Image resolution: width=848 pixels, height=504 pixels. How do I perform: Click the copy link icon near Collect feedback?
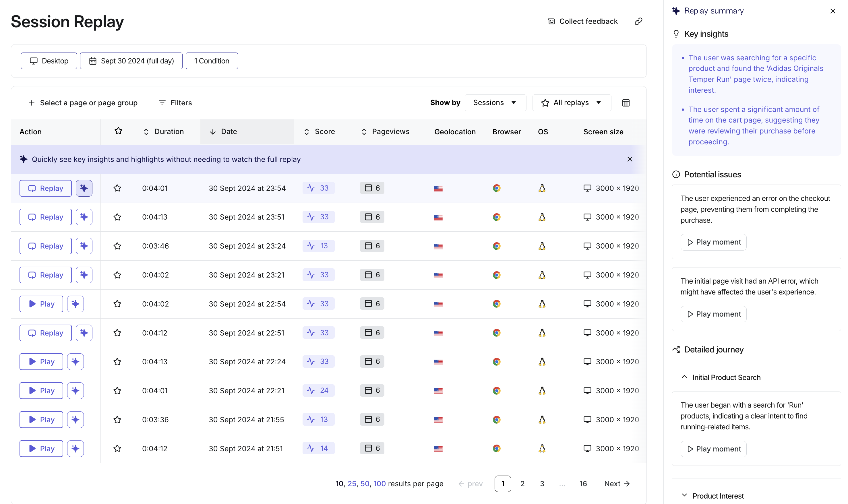[x=638, y=22]
